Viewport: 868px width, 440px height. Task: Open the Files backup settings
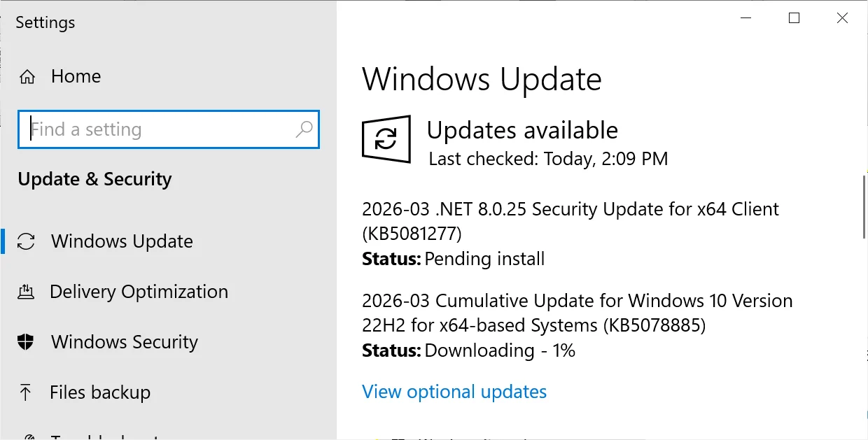pos(99,392)
